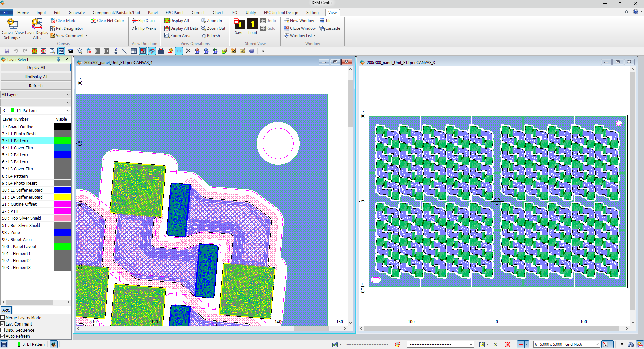This screenshot has height=349, width=644.
Task: Switch to the FPC Panel tab
Action: click(174, 13)
